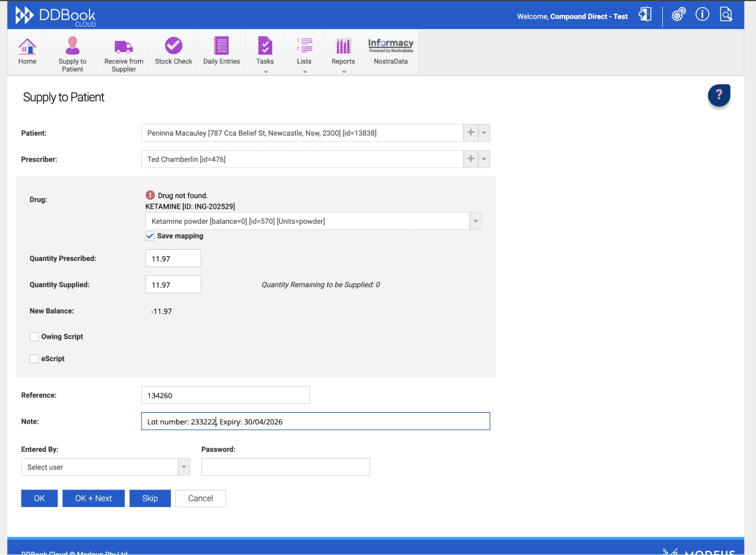This screenshot has height=555, width=756.
Task: Click the Cancel button
Action: (x=200, y=498)
